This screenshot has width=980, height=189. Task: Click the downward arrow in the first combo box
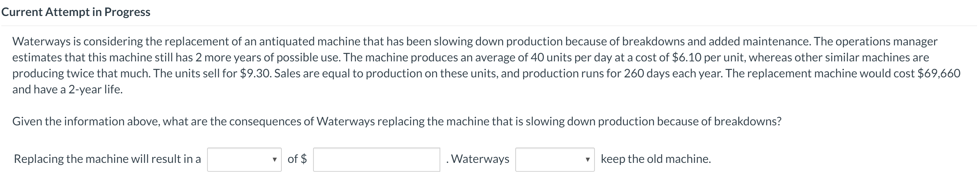tap(275, 160)
